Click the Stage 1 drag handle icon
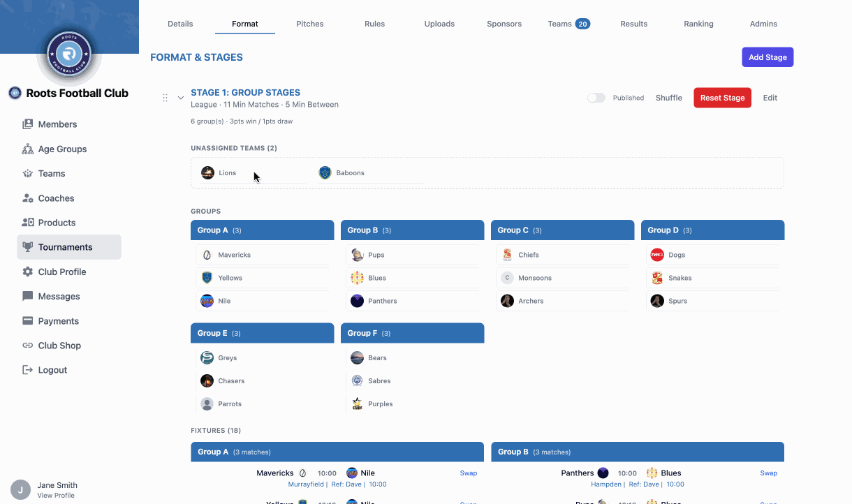Image resolution: width=852 pixels, height=504 pixels. 166,98
